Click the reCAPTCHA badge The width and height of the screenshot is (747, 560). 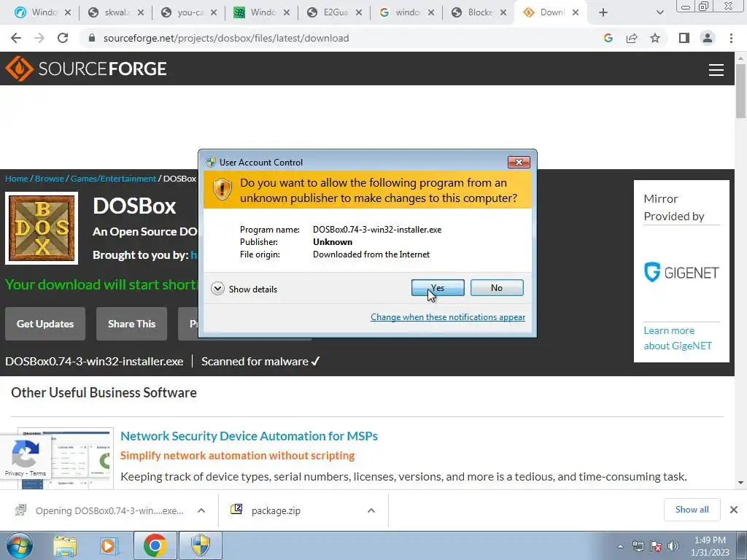26,458
